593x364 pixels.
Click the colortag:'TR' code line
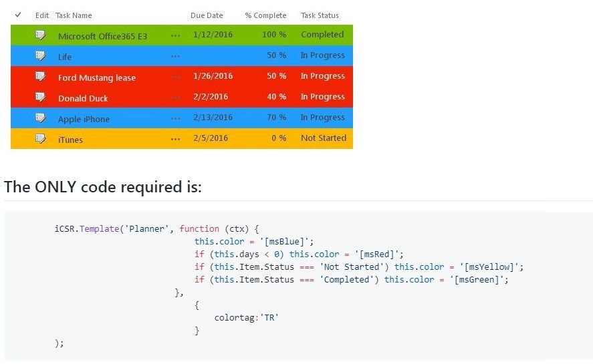[246, 318]
